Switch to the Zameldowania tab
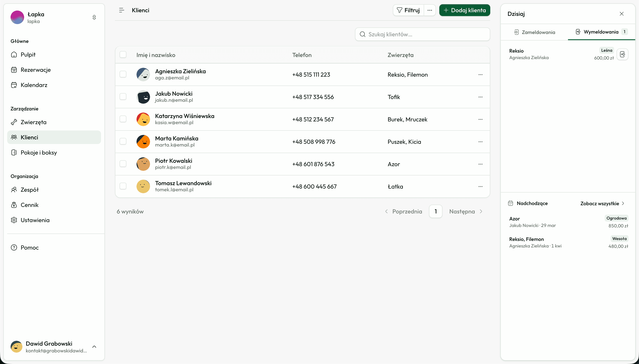 (x=534, y=32)
